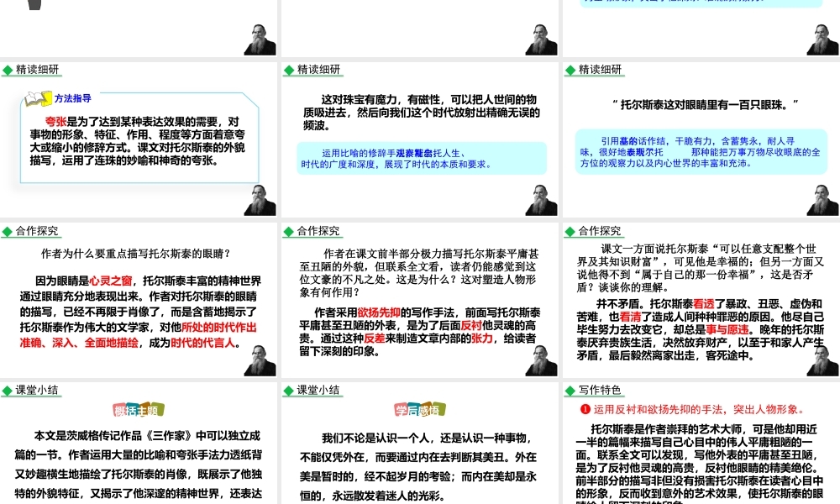The width and height of the screenshot is (840, 504).
Task: Click the green diamond on the 这对珠宝有魔力 slide
Action: click(x=289, y=71)
